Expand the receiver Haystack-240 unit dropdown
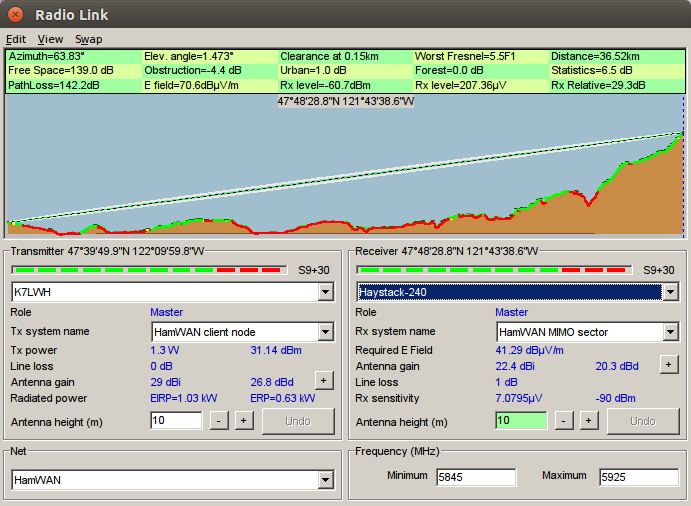This screenshot has width=691, height=506. [x=669, y=292]
